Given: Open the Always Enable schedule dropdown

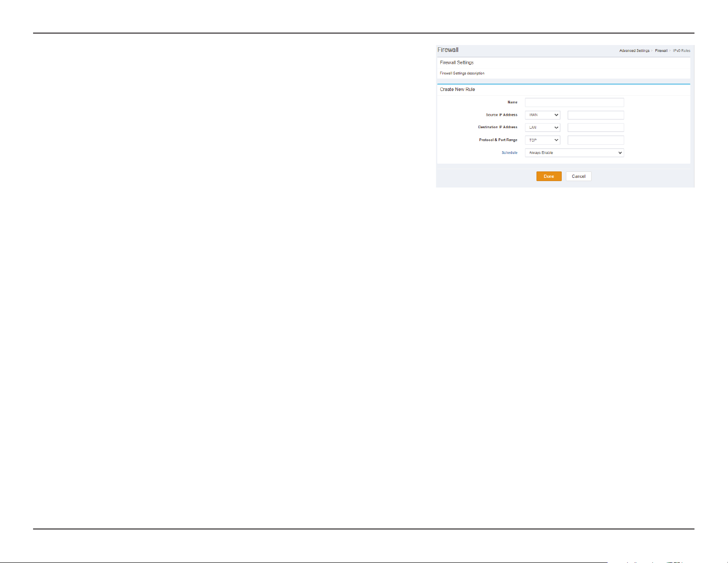Looking at the screenshot, I should point(574,153).
